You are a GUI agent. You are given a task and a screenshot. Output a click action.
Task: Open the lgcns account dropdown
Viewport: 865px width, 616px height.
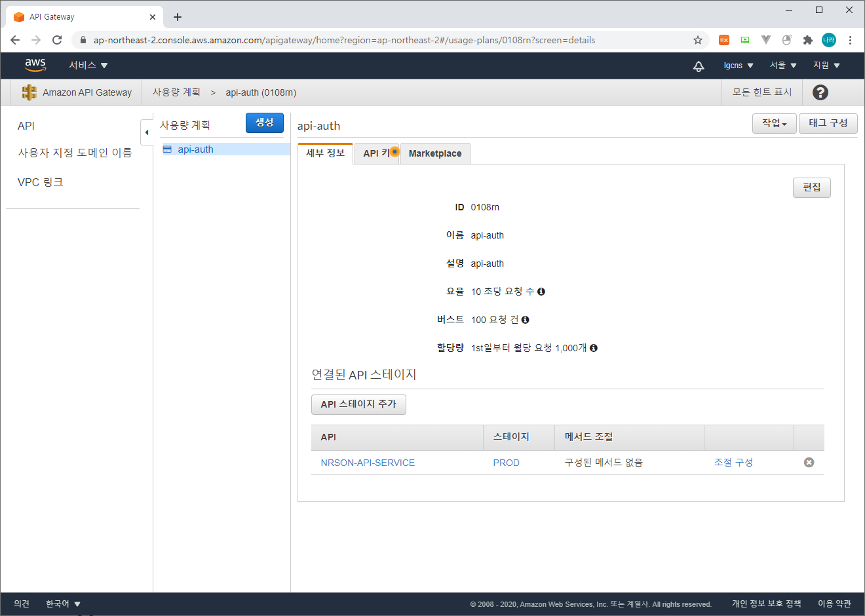coord(739,66)
